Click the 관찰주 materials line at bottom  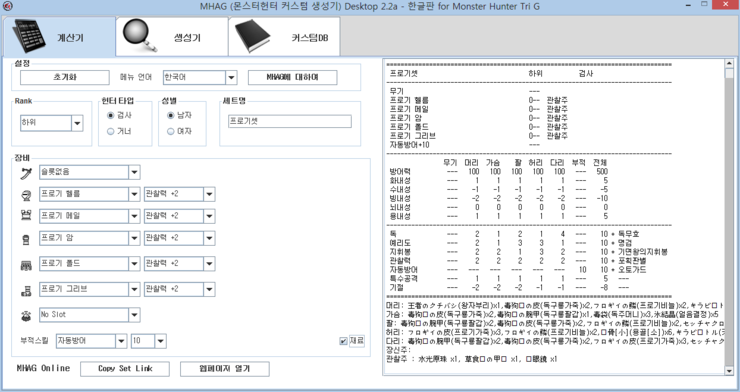click(x=471, y=359)
